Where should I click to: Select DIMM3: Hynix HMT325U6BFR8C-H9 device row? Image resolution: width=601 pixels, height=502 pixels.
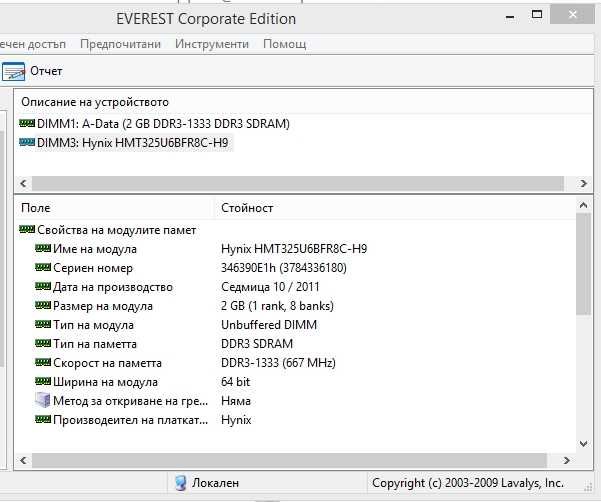pos(126,143)
